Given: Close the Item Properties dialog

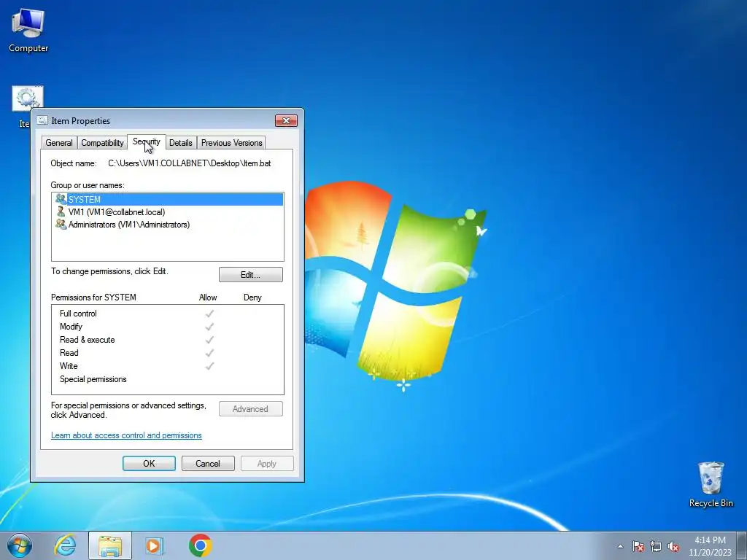Looking at the screenshot, I should coord(286,120).
